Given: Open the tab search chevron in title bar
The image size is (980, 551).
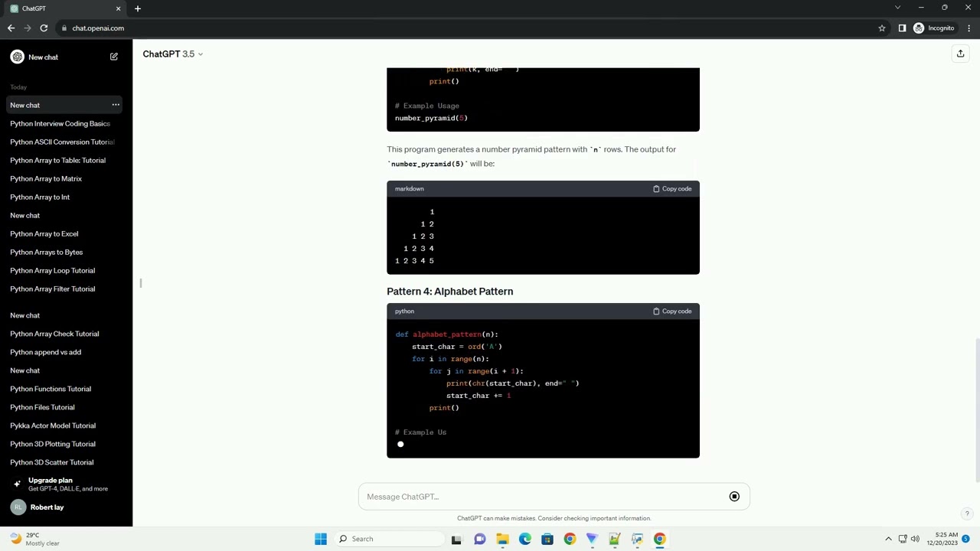Looking at the screenshot, I should click(x=897, y=8).
